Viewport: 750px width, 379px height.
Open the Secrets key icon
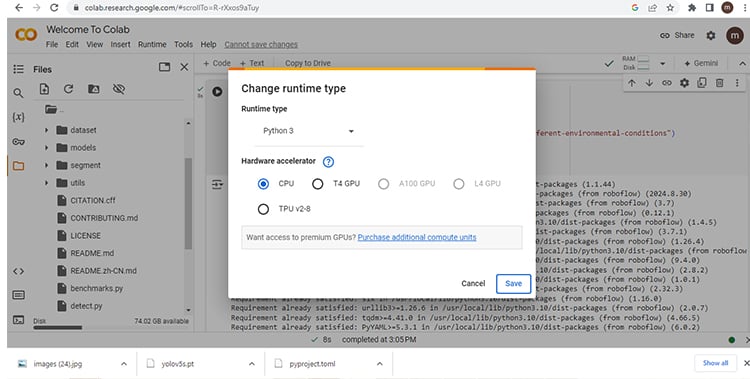click(18, 142)
